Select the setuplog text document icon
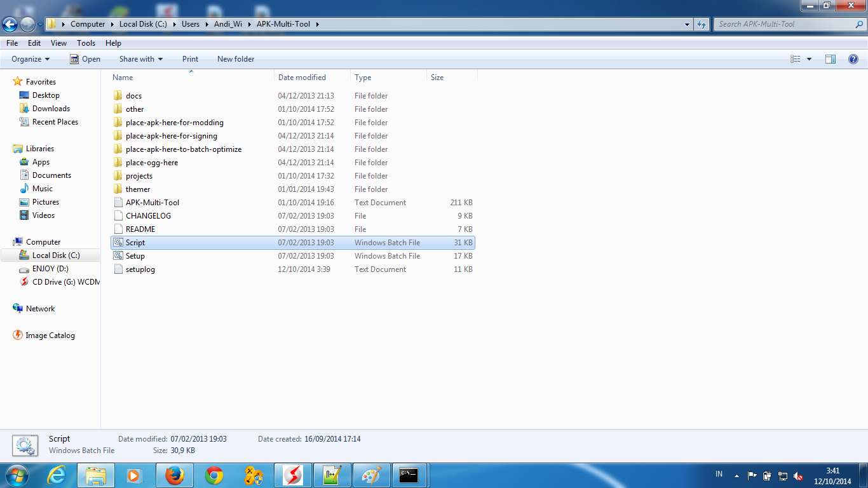The width and height of the screenshot is (868, 488). click(x=118, y=269)
